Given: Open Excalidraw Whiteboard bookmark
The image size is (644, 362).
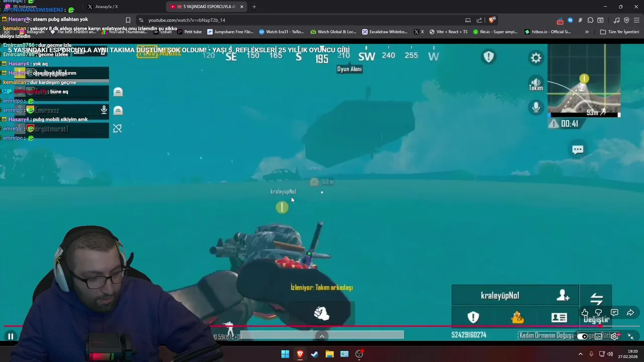Looking at the screenshot, I should (385, 32).
